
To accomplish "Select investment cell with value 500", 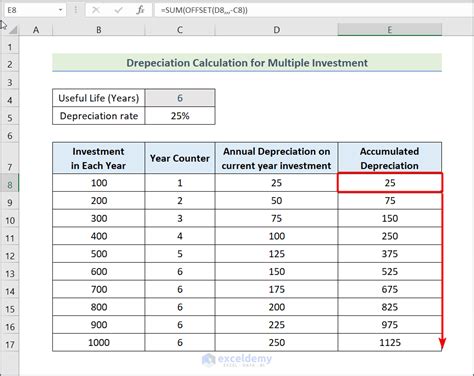I will click(99, 254).
